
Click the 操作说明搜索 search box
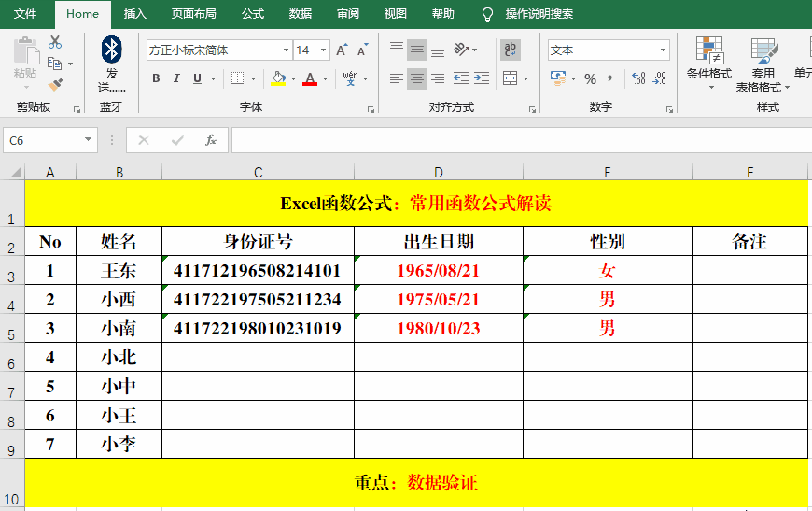pyautogui.click(x=539, y=14)
